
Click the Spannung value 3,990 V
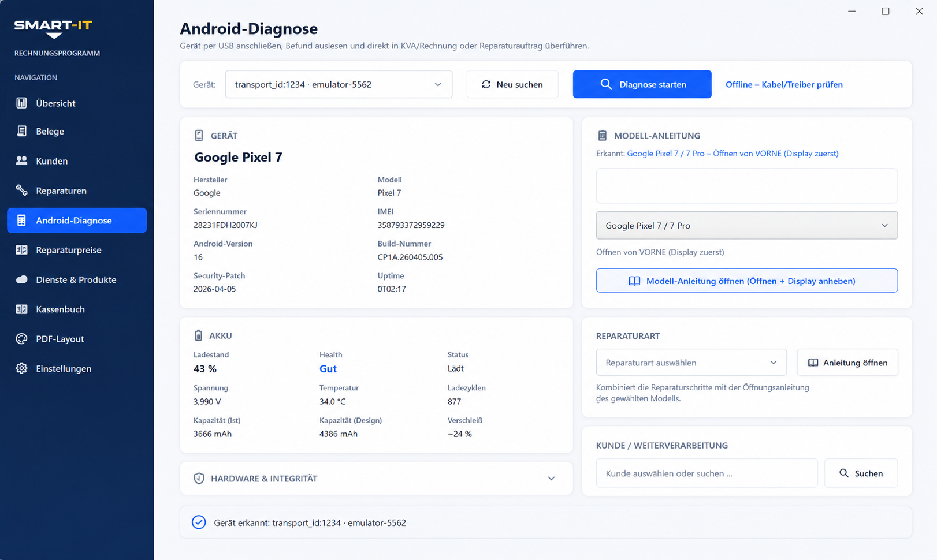(x=207, y=401)
